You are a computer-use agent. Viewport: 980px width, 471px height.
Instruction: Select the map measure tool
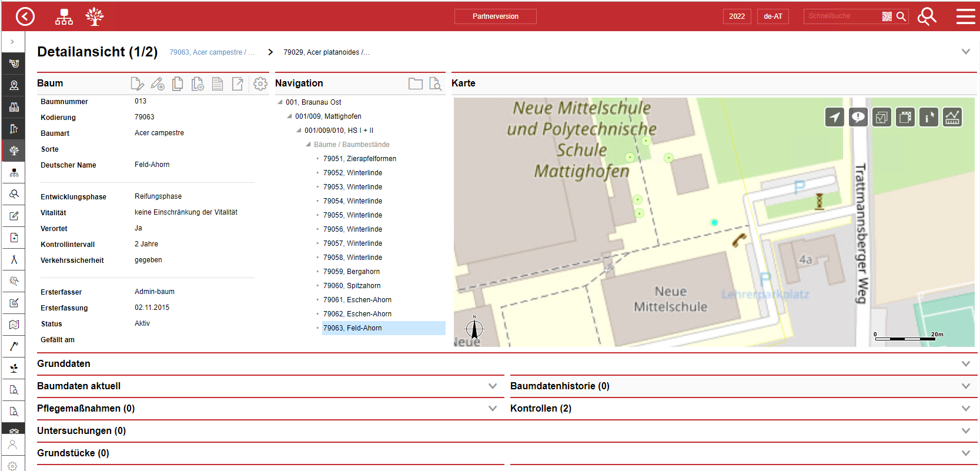(952, 118)
